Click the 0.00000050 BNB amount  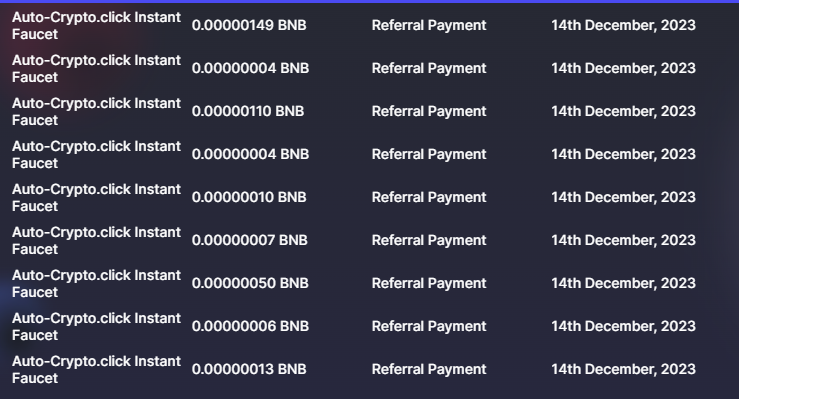[250, 283]
